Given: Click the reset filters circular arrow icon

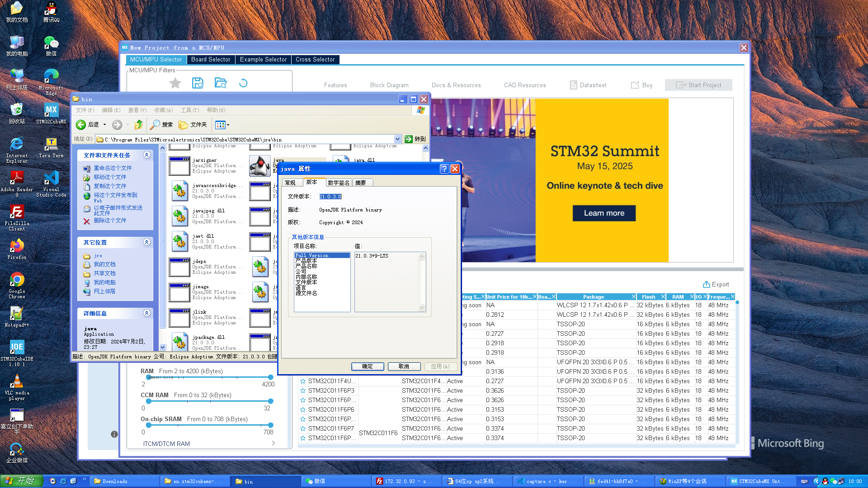Looking at the screenshot, I should tap(243, 83).
